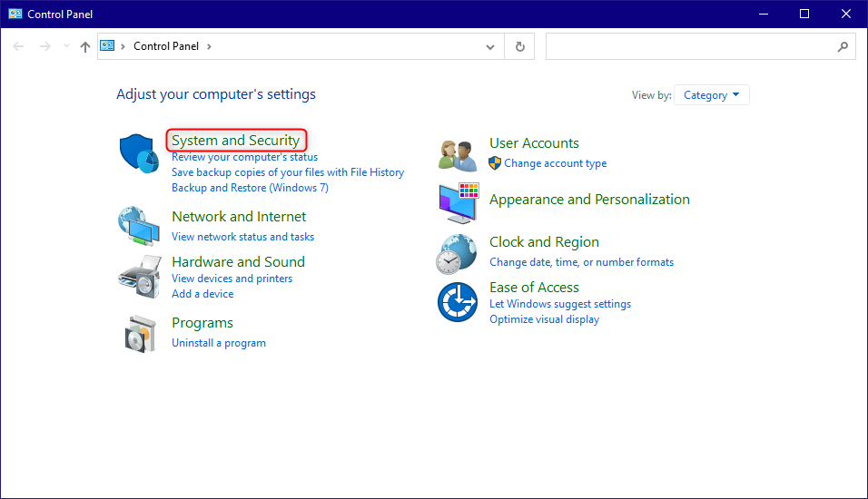Go up one level with up arrow

(84, 47)
